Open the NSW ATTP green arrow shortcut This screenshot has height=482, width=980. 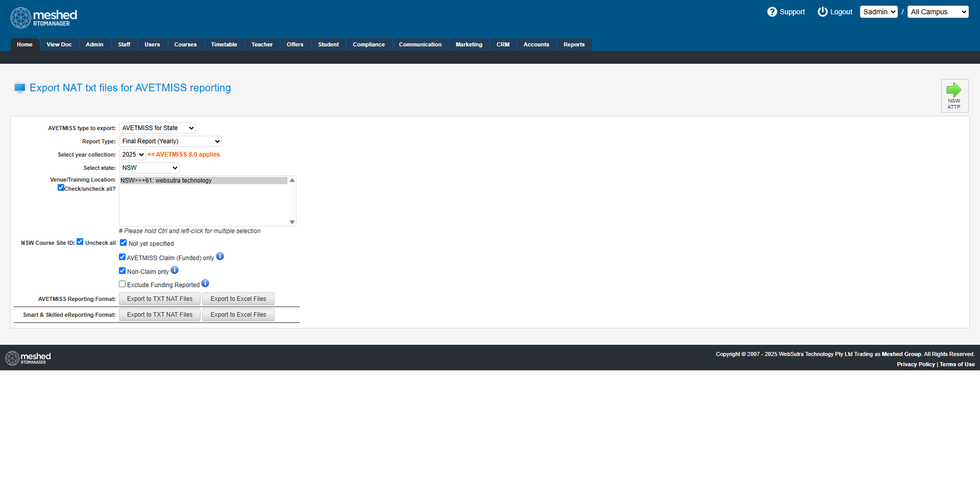(x=954, y=91)
